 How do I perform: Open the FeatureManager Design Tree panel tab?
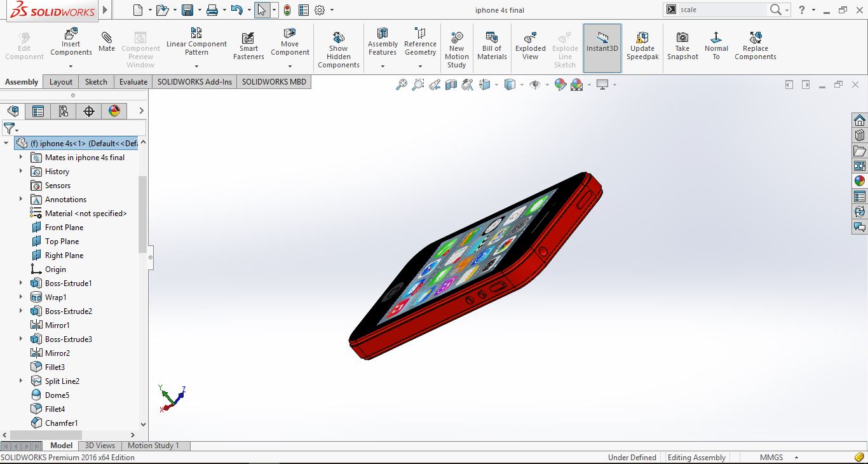coord(13,111)
